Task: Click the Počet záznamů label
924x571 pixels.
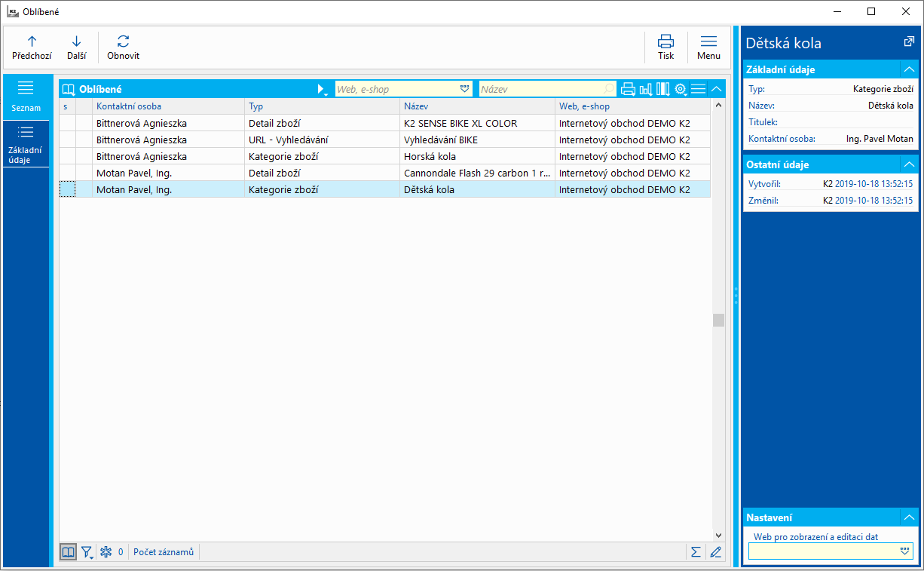Action: (x=164, y=552)
